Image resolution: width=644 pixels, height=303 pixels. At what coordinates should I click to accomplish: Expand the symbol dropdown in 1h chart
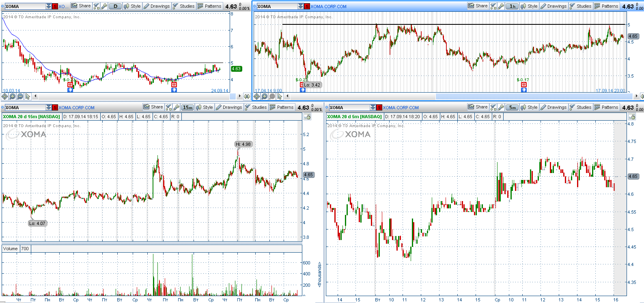pos(301,6)
